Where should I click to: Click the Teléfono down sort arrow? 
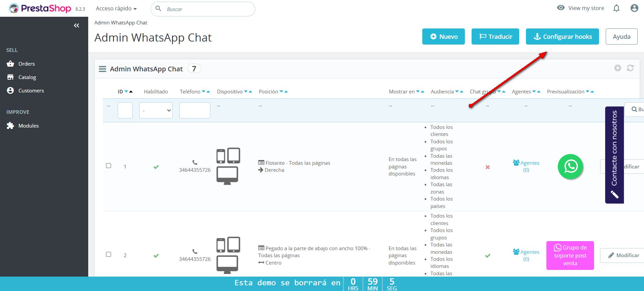coord(204,92)
